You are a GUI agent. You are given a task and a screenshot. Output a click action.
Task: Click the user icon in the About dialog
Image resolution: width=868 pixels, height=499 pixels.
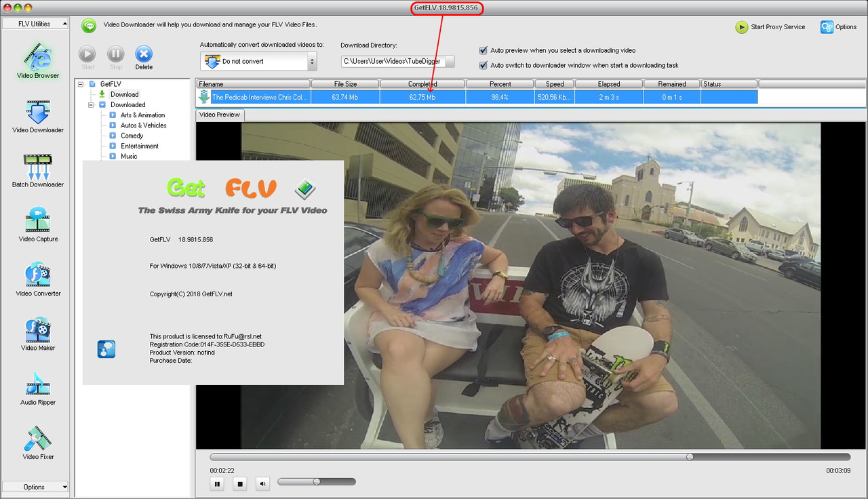tap(106, 349)
